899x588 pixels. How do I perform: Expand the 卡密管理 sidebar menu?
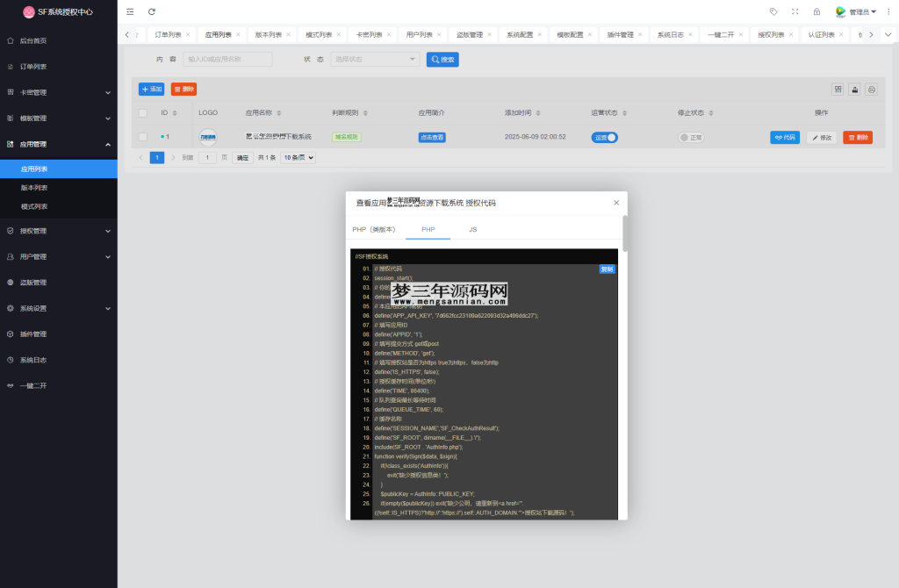click(x=58, y=92)
